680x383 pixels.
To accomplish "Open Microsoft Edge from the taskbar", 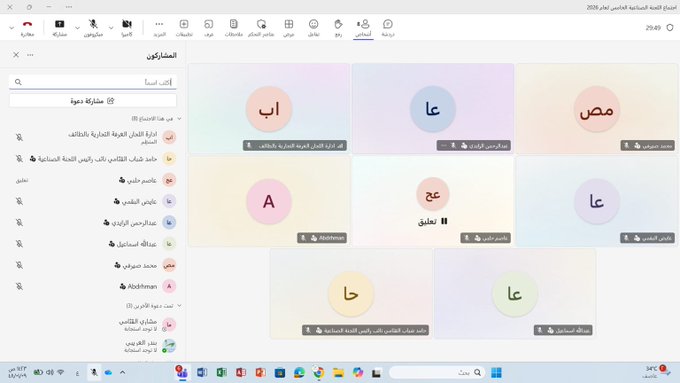I will [x=299, y=372].
